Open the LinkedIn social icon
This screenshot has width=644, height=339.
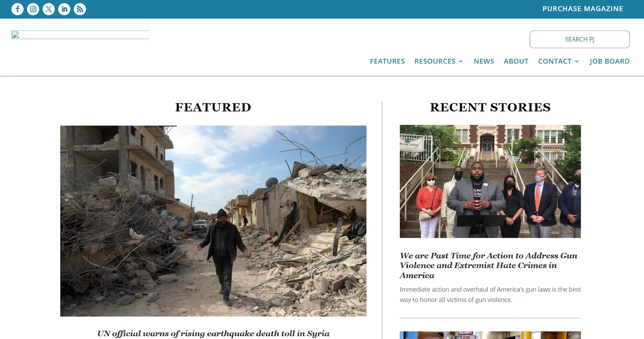64,9
